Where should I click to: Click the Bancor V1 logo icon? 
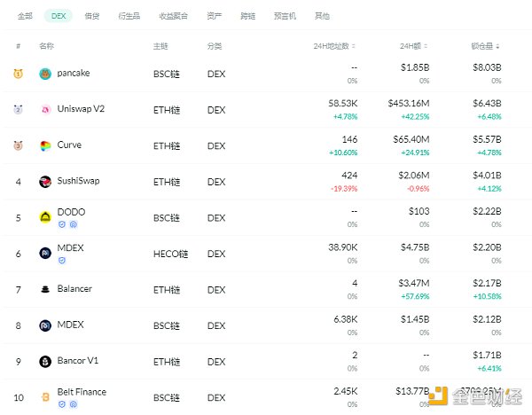tap(45, 361)
